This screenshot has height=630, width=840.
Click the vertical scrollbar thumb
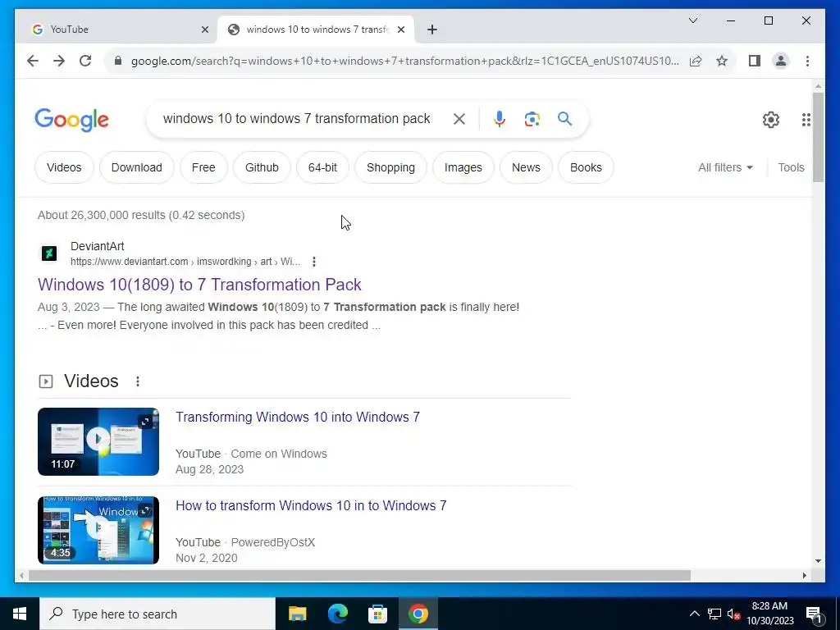[x=818, y=137]
